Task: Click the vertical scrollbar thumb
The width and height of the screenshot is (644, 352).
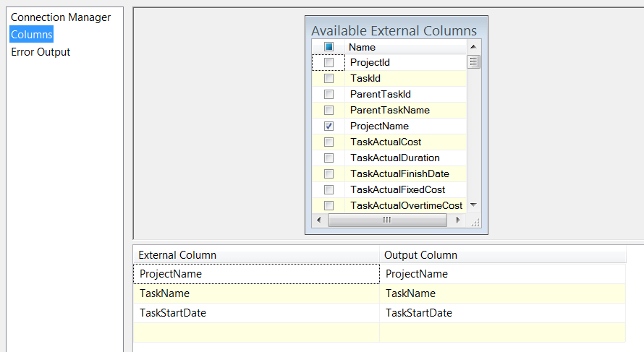Action: click(x=473, y=62)
